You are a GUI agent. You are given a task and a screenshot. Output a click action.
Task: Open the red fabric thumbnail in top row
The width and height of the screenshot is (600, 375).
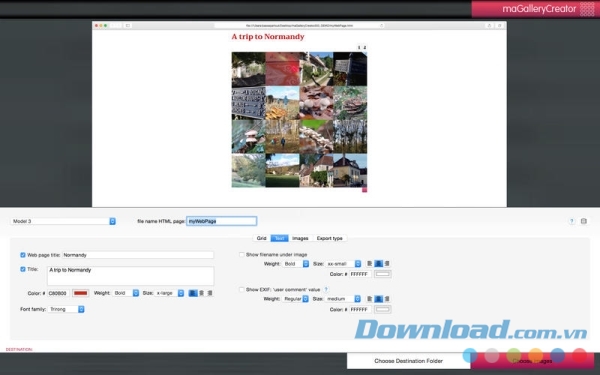click(282, 69)
